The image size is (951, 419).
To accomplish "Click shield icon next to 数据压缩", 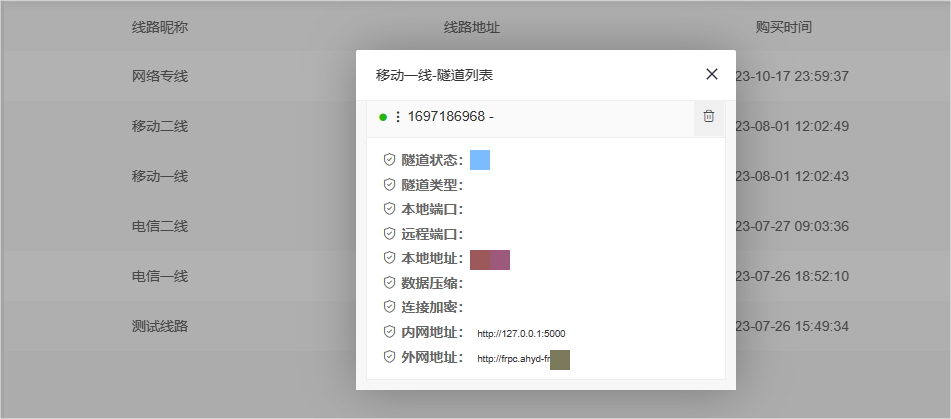I will (x=389, y=283).
